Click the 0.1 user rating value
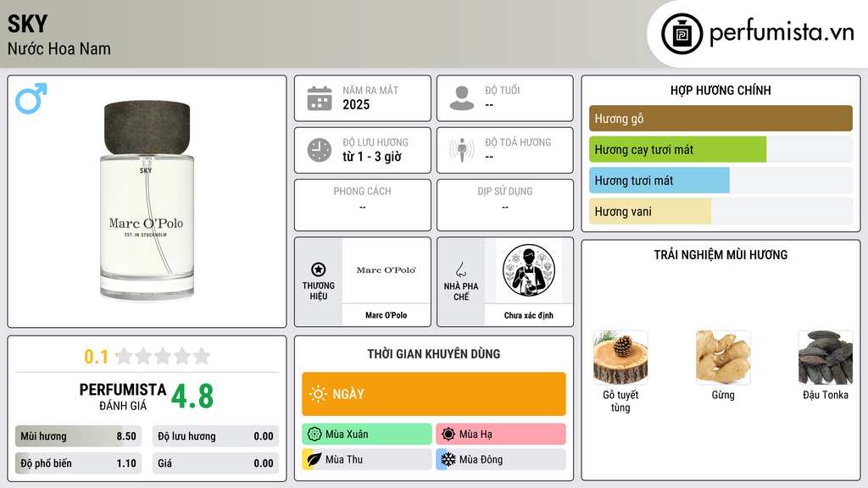The height and width of the screenshot is (488, 868). click(97, 357)
